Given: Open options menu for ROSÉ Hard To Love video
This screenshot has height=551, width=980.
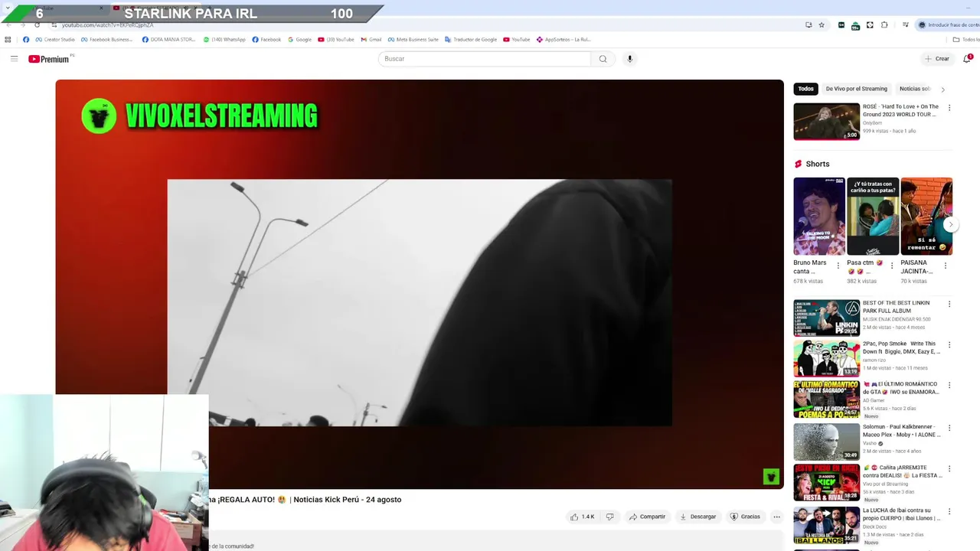Looking at the screenshot, I should coord(949,108).
